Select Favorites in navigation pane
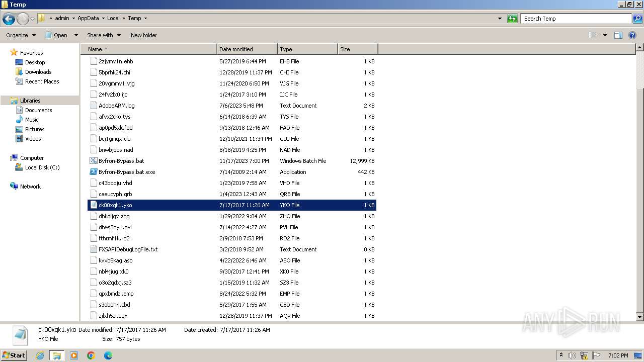The height and width of the screenshot is (362, 644). coord(31,53)
